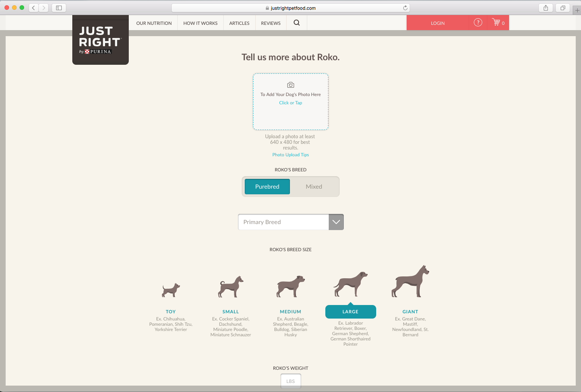
Task: Click the Just Right by Purina logo
Action: click(100, 40)
